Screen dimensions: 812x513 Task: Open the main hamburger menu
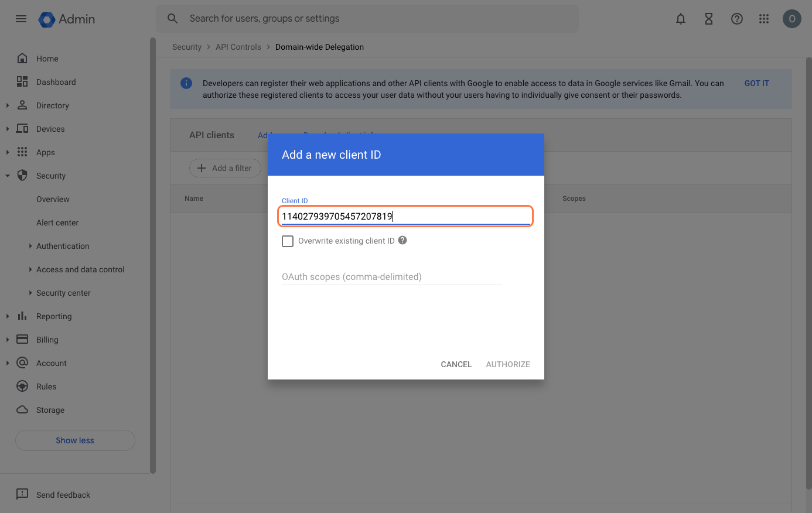click(x=21, y=19)
